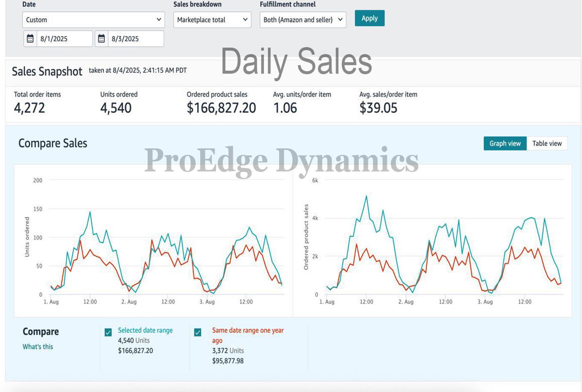
Task: Click the Selected date range legend label
Action: click(145, 330)
